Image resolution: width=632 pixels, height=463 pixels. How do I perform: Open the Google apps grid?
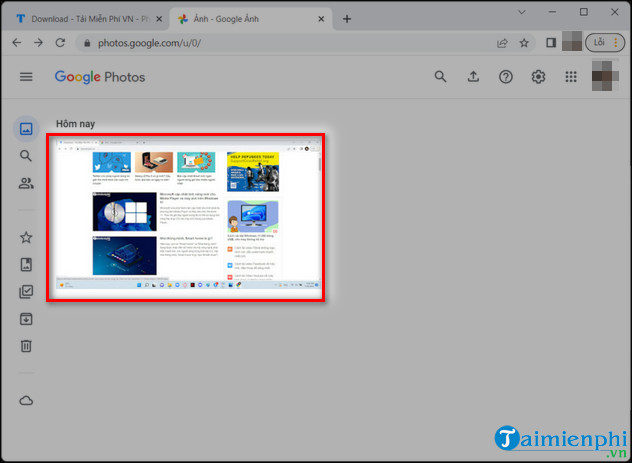tap(571, 77)
